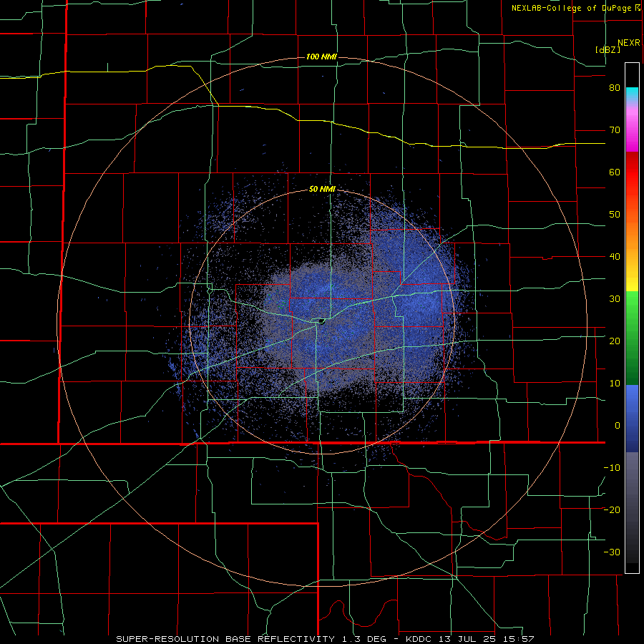Viewport: 644px width, 644px height.
Task: Click the KDDC radar site marker at center
Action: click(x=321, y=321)
